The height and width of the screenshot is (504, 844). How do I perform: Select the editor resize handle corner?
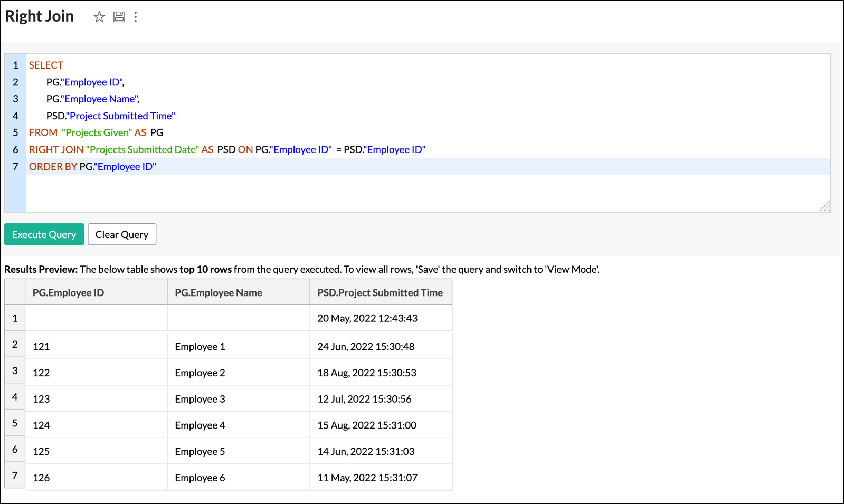coord(825,206)
